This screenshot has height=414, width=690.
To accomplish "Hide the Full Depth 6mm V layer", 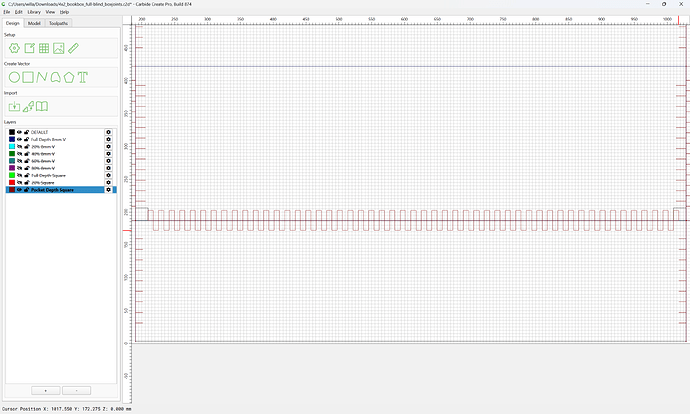I will point(19,139).
